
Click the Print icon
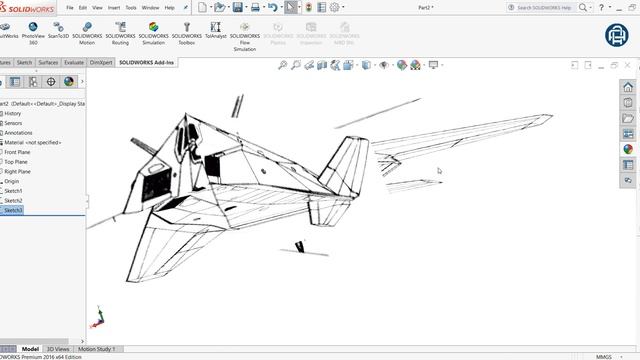point(255,7)
